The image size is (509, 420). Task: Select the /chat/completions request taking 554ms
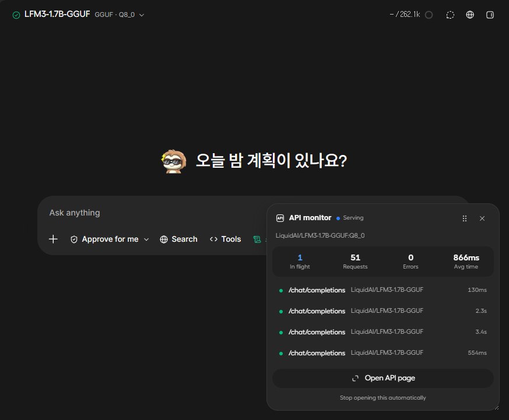tap(383, 353)
